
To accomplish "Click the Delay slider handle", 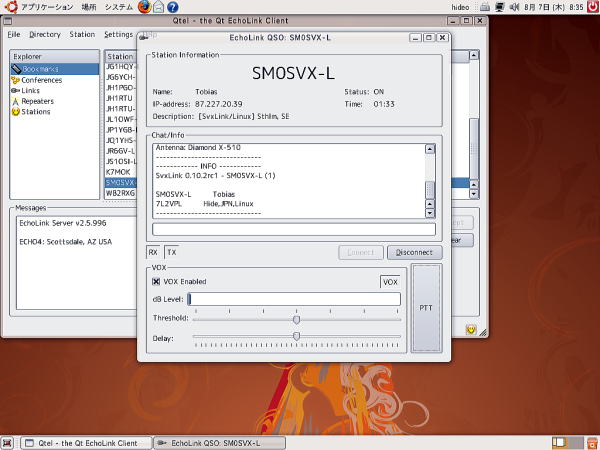I will (296, 336).
